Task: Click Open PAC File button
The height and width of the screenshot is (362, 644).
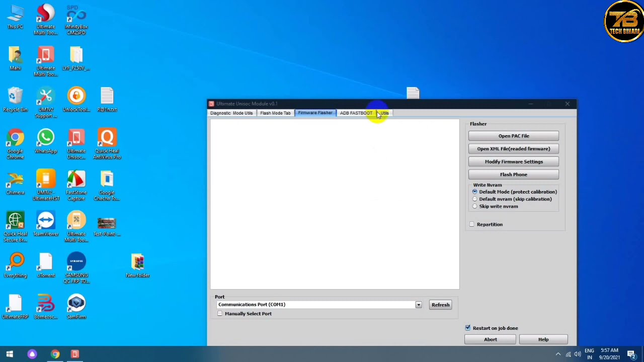Action: [x=514, y=136]
